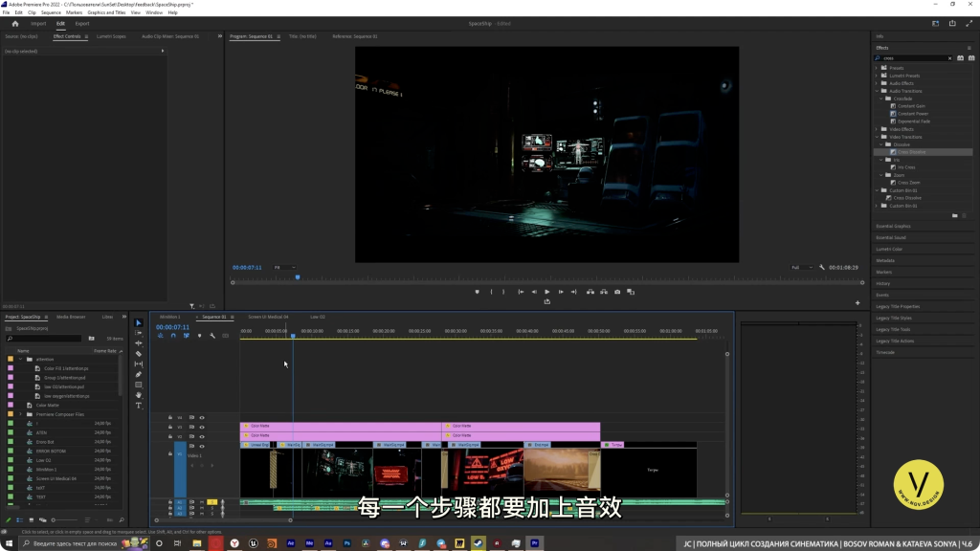The height and width of the screenshot is (551, 980).
Task: Click in the Effects search field
Action: tap(913, 58)
